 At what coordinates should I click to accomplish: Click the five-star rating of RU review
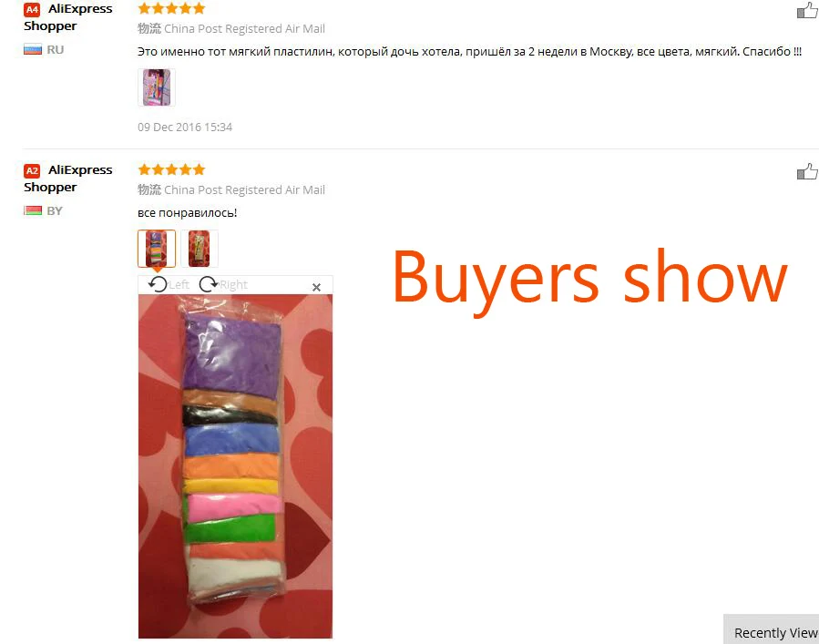[171, 8]
